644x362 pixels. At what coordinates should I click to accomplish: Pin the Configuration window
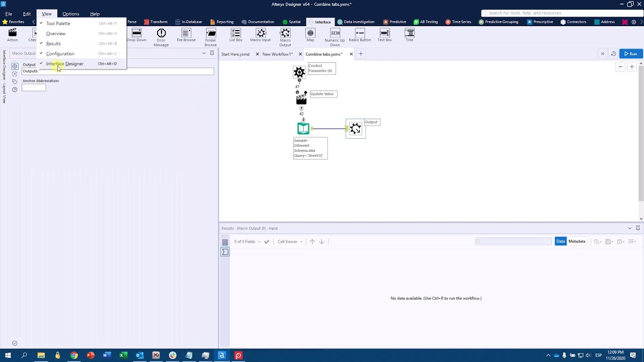coord(212,53)
